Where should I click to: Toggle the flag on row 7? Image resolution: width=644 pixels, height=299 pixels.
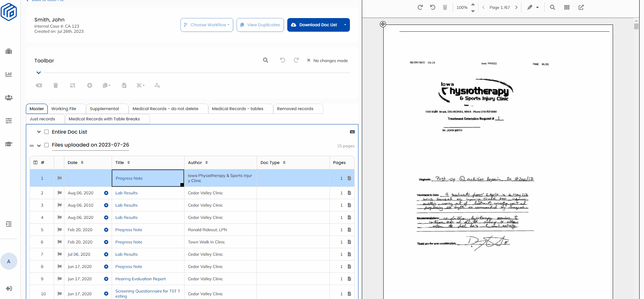coord(60,254)
